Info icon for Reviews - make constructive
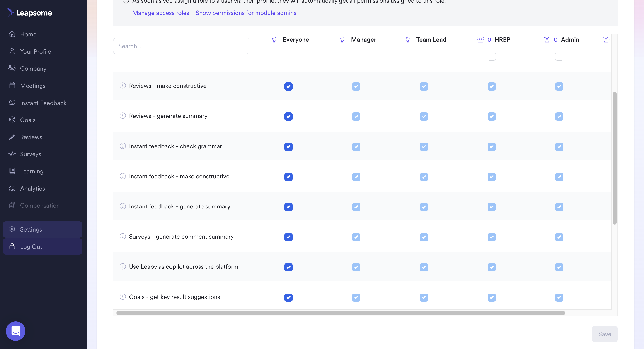Viewport: 644px width, 349px height. coord(123,86)
